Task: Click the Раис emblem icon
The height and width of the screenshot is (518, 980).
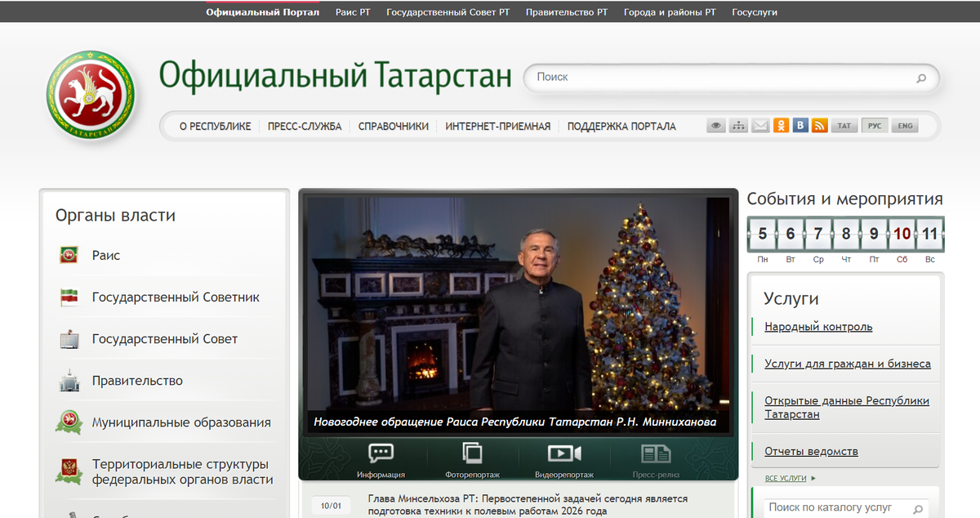Action: [x=69, y=255]
